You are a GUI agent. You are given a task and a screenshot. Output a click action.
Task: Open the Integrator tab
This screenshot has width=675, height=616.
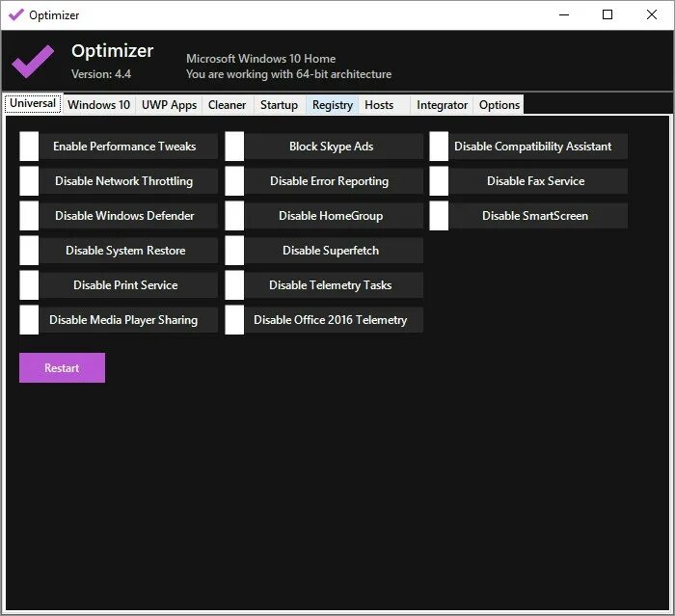click(x=442, y=105)
